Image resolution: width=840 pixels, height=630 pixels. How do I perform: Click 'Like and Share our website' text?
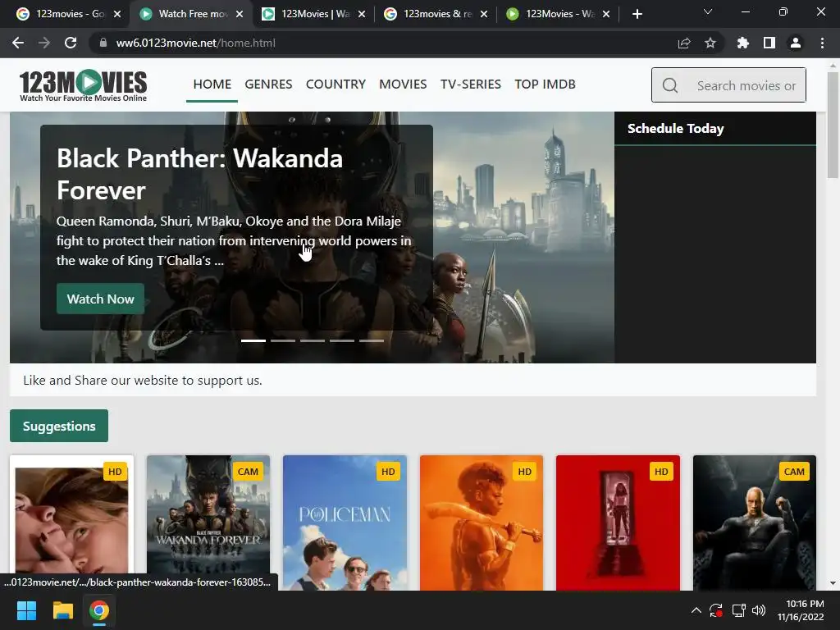tap(143, 381)
